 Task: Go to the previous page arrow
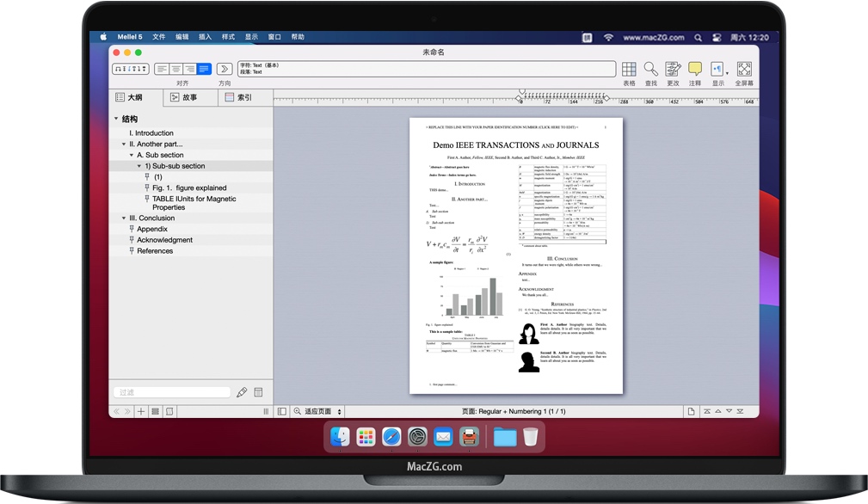coord(718,411)
